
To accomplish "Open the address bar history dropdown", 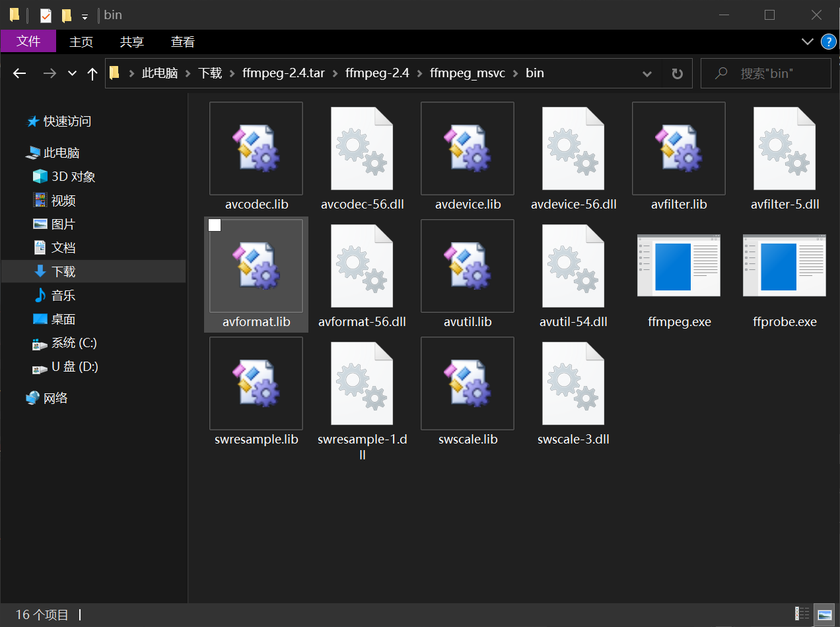I will pos(647,73).
